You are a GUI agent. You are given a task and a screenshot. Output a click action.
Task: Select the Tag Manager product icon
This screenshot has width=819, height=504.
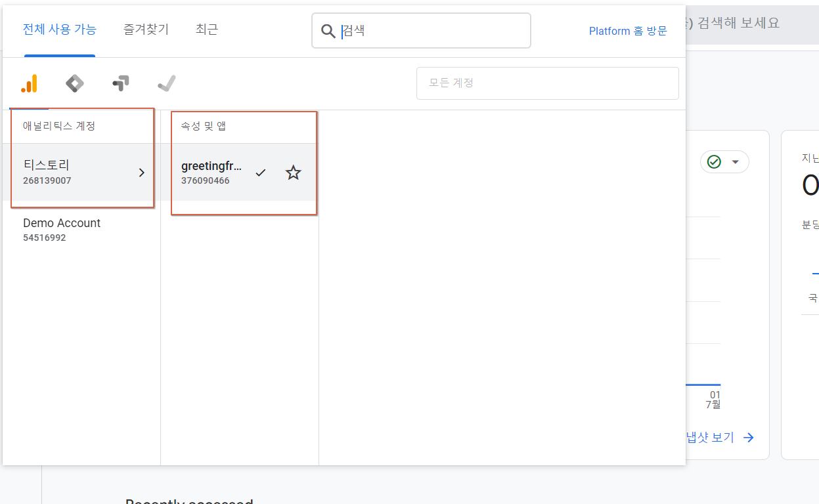[x=75, y=83]
